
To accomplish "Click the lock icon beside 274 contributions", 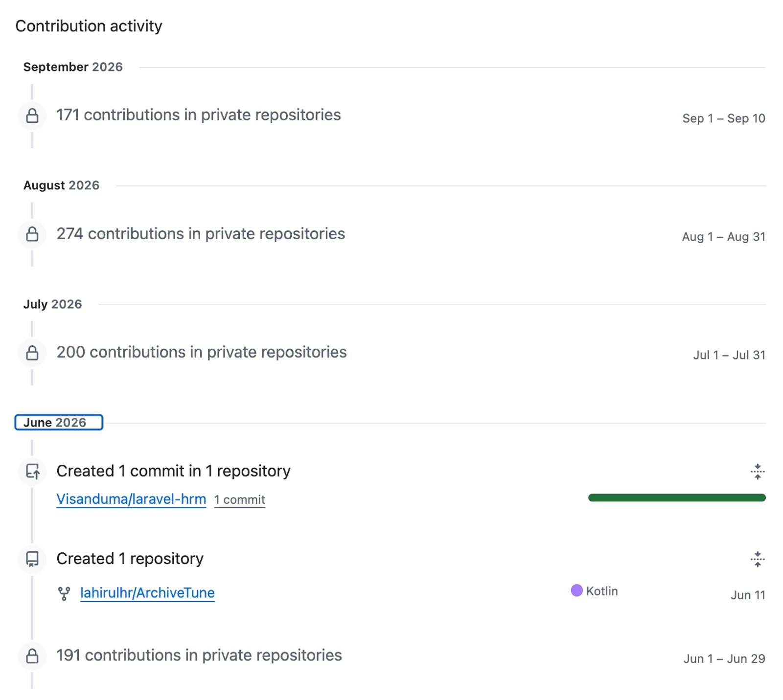I will click(x=32, y=234).
